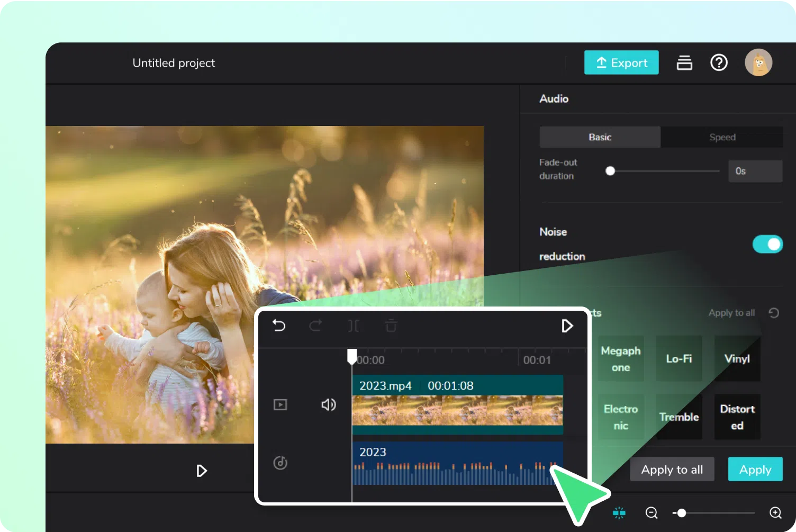Viewport: 796px width, 532px height.
Task: Toggle the timeline snapping icon
Action: pyautogui.click(x=619, y=512)
